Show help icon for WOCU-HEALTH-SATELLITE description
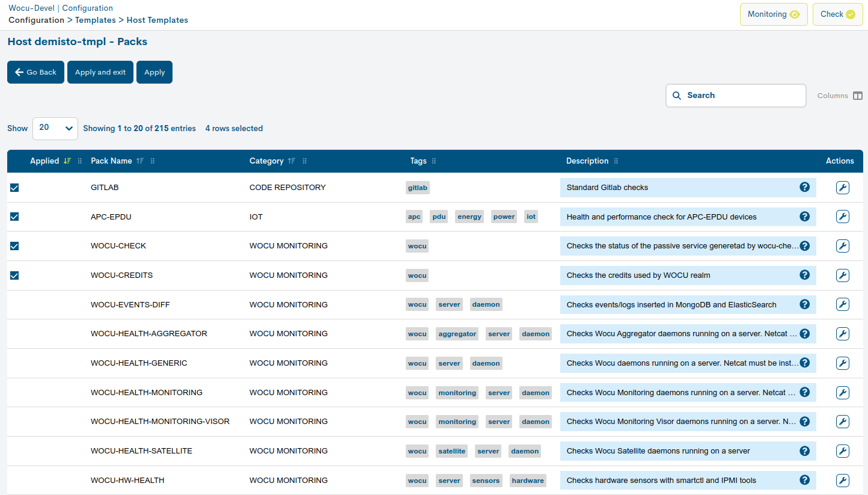The image size is (868, 495). pyautogui.click(x=805, y=450)
